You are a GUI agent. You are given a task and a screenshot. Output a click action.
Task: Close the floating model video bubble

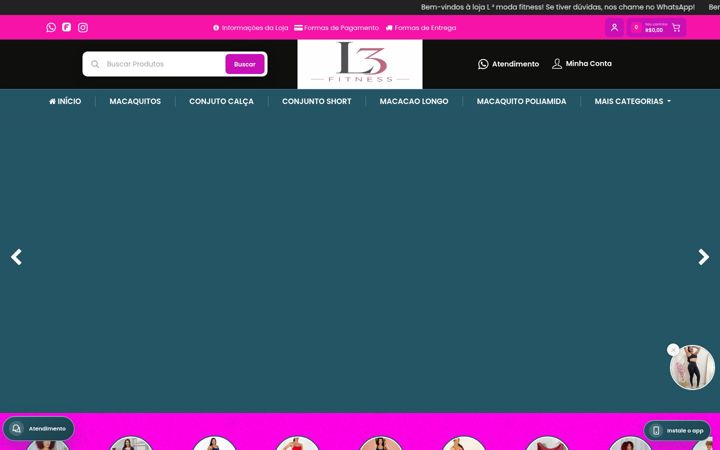point(673,350)
